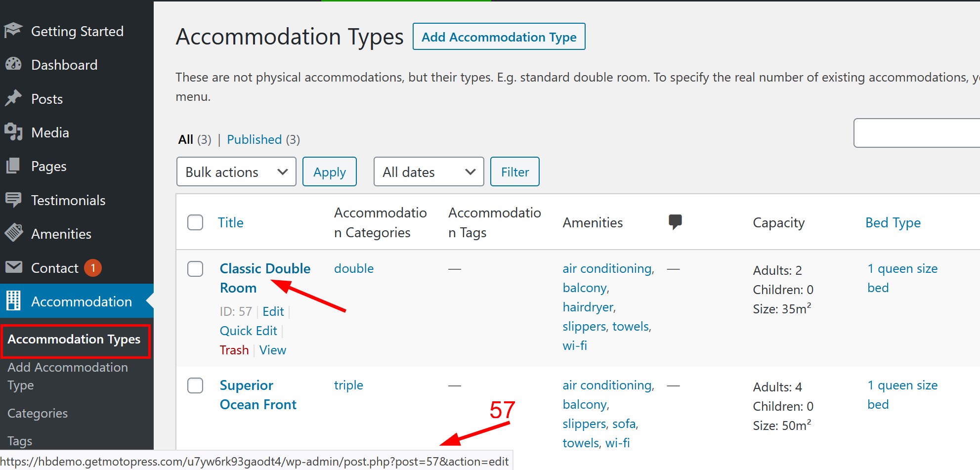Open Quick Edit for Classic Double Room
980x470 pixels.
point(248,330)
